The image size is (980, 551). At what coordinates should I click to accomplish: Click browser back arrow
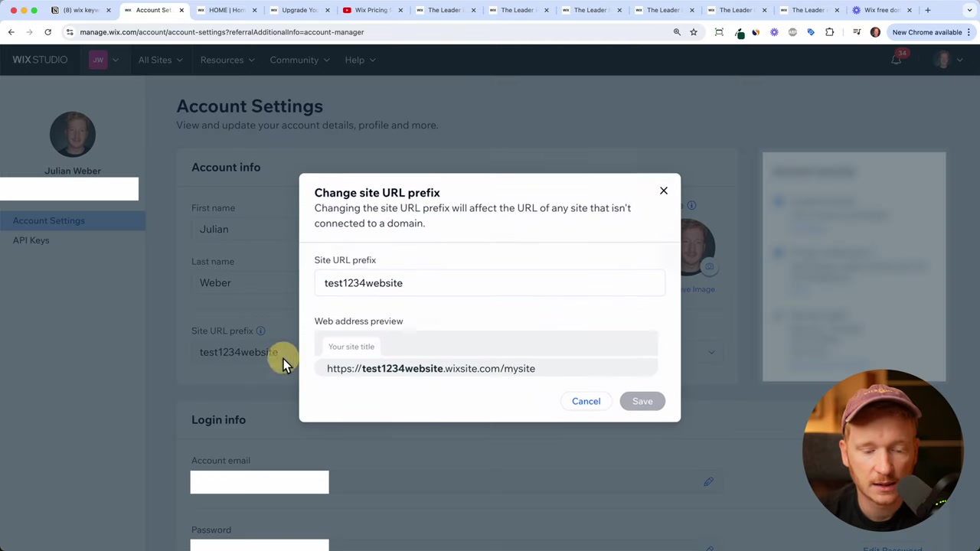[x=11, y=32]
